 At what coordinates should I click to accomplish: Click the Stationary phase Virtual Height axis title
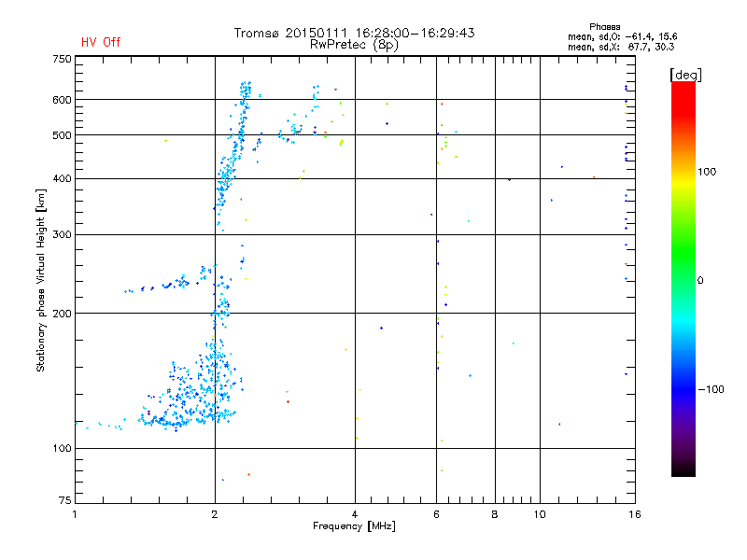click(x=41, y=280)
